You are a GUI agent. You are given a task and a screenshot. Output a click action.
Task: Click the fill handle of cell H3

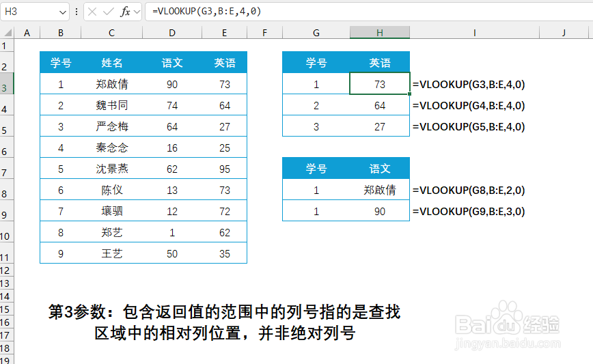click(x=410, y=94)
